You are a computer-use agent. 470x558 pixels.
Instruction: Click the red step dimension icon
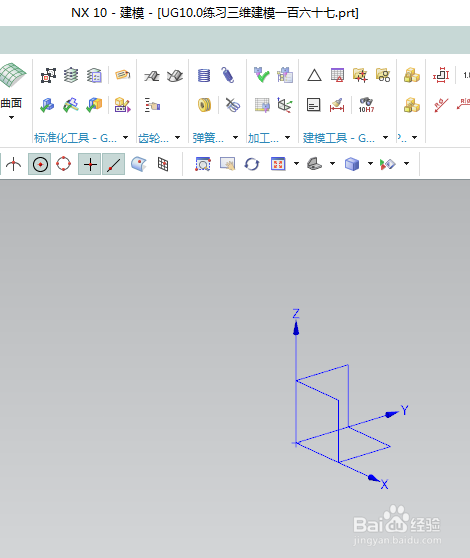(x=441, y=75)
